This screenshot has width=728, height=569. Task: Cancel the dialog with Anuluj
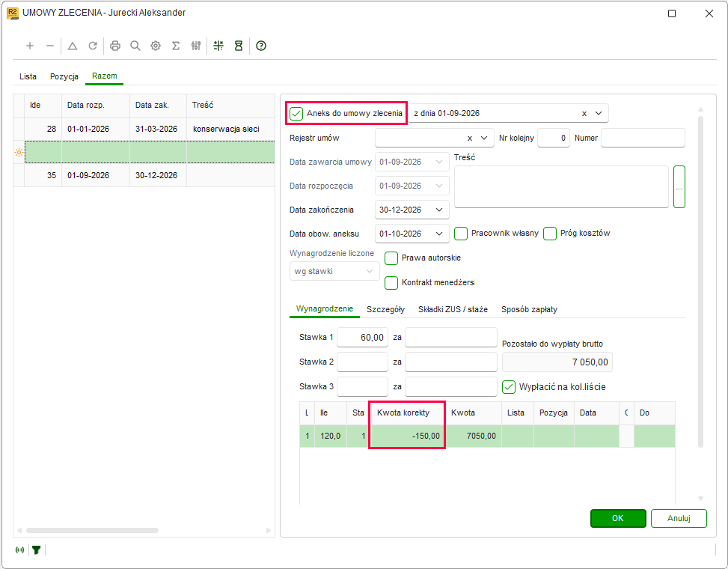pos(679,518)
